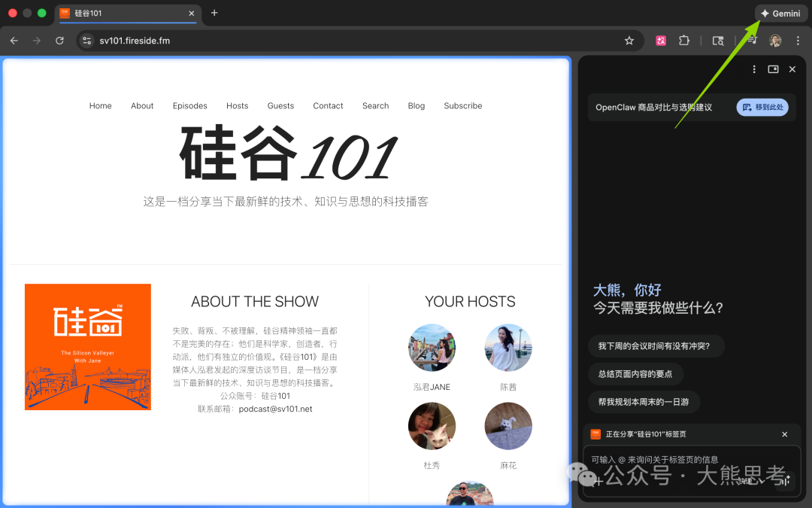This screenshot has height=508, width=812.
Task: Click the Google Translate extension icon
Action: tap(661, 41)
